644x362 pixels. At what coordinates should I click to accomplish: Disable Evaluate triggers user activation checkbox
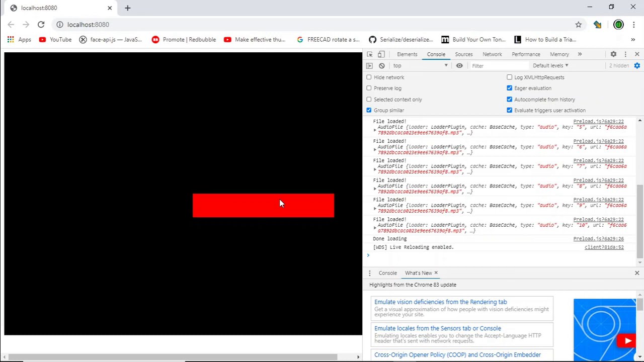pos(509,111)
